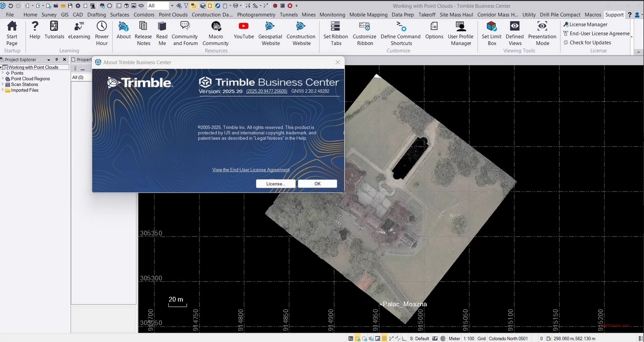This screenshot has height=342, width=644.
Task: Toggle the Grid display in status bar
Action: point(480,338)
